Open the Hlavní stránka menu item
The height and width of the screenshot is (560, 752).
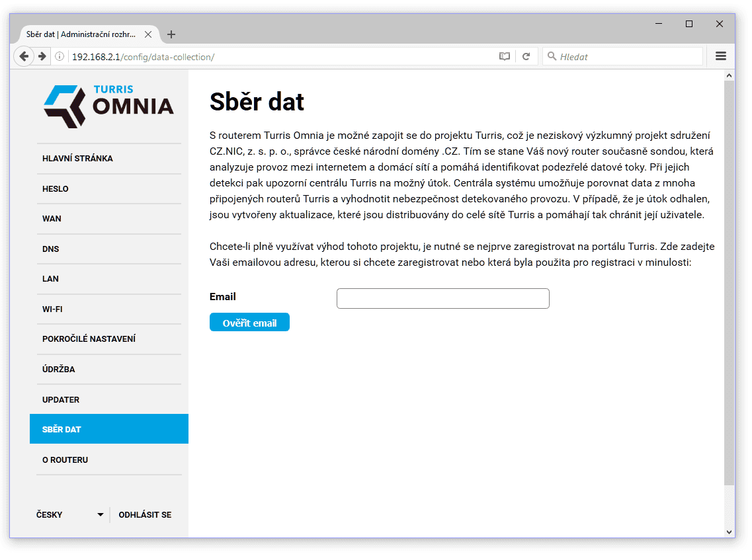(77, 159)
